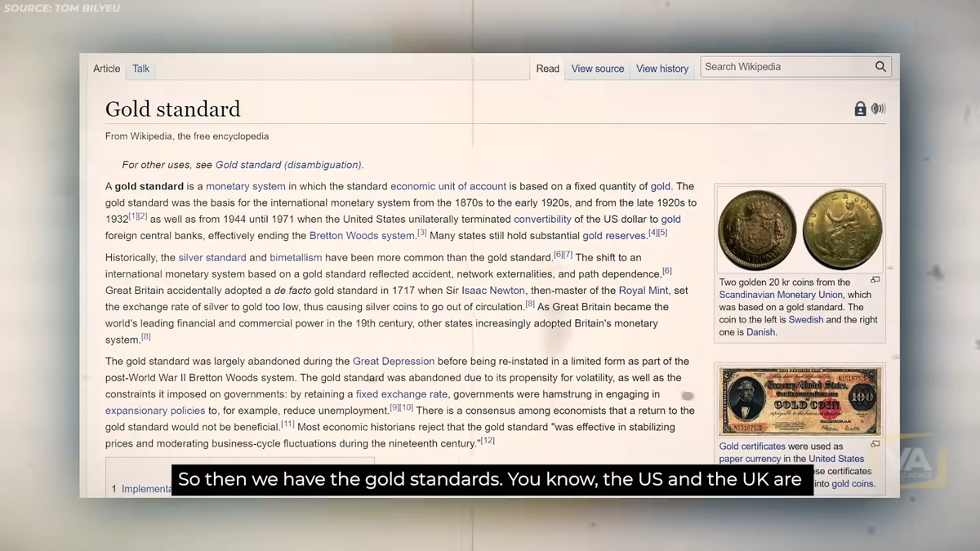Follow the Danish link in coin caption

(x=760, y=332)
